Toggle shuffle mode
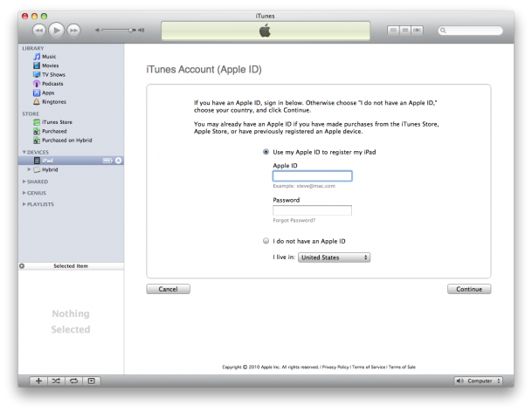The width and height of the screenshot is (532, 412). [56, 381]
